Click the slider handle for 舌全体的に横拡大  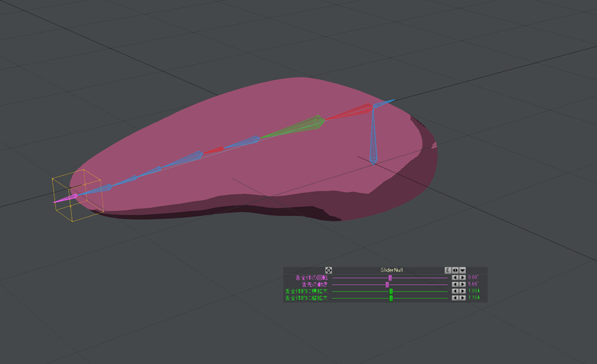(x=391, y=291)
